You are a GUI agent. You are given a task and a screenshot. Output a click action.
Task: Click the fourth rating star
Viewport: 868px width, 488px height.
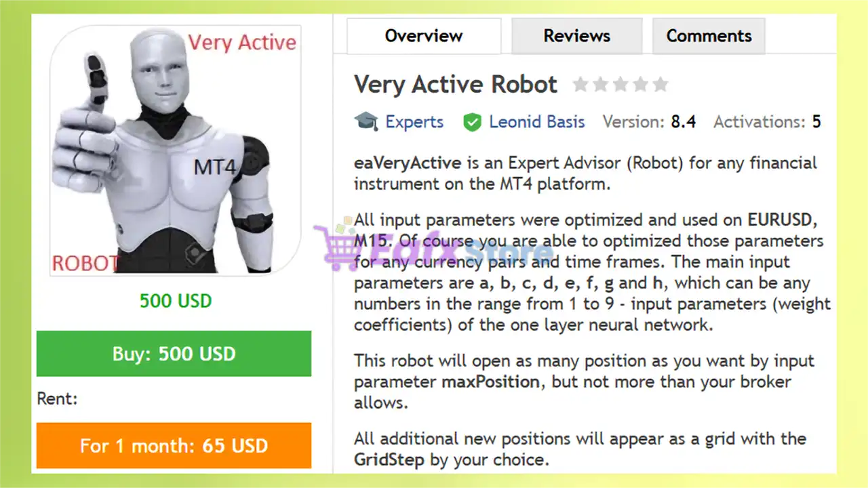pyautogui.click(x=641, y=85)
